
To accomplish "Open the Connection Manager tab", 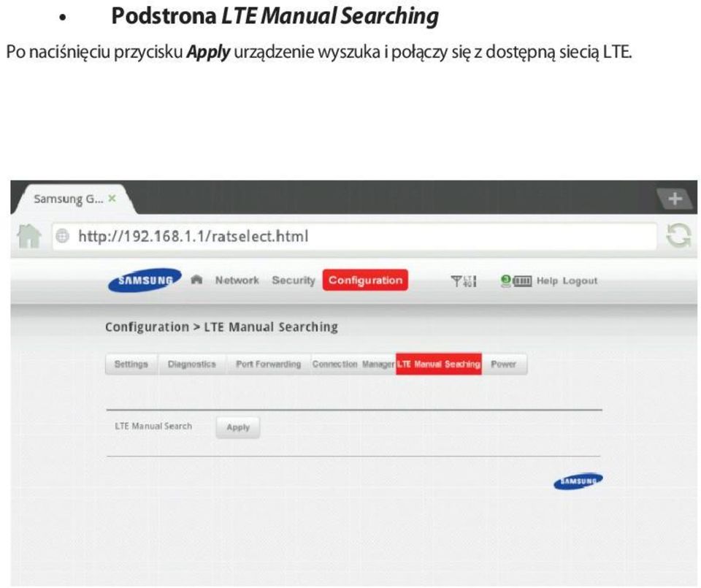I will pyautogui.click(x=352, y=364).
